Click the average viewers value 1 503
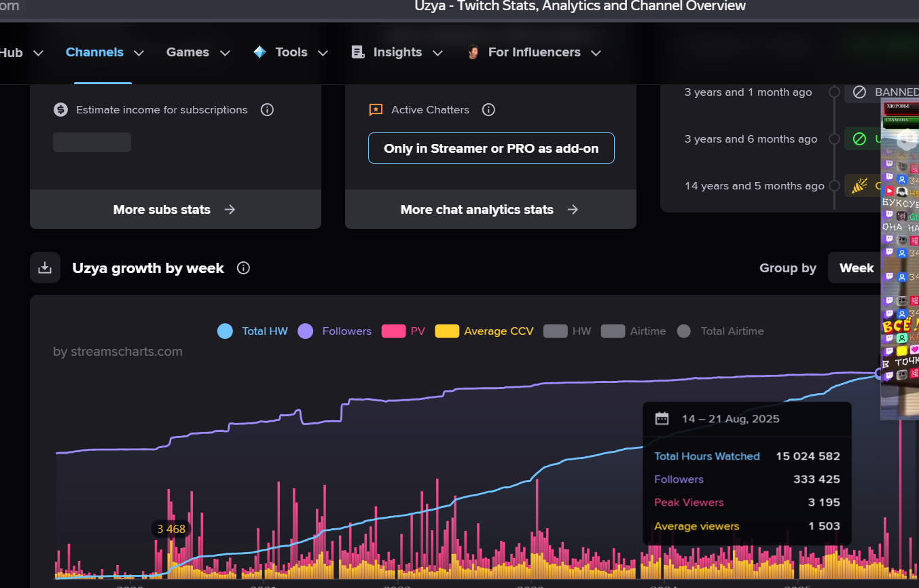 pyautogui.click(x=824, y=526)
